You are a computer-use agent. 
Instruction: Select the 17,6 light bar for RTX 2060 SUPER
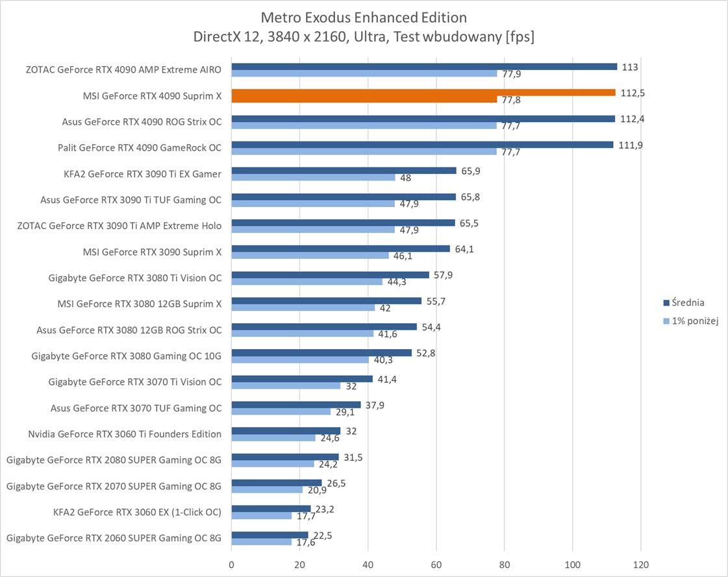tap(262, 541)
